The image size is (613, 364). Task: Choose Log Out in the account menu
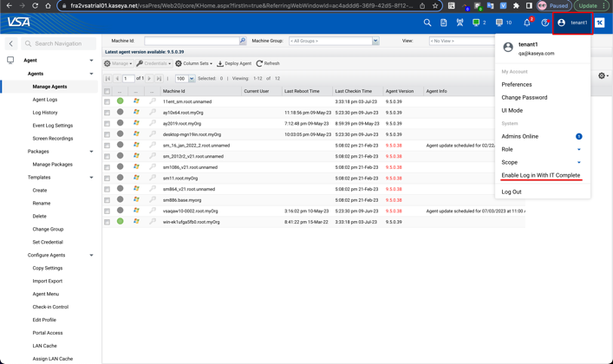point(512,192)
